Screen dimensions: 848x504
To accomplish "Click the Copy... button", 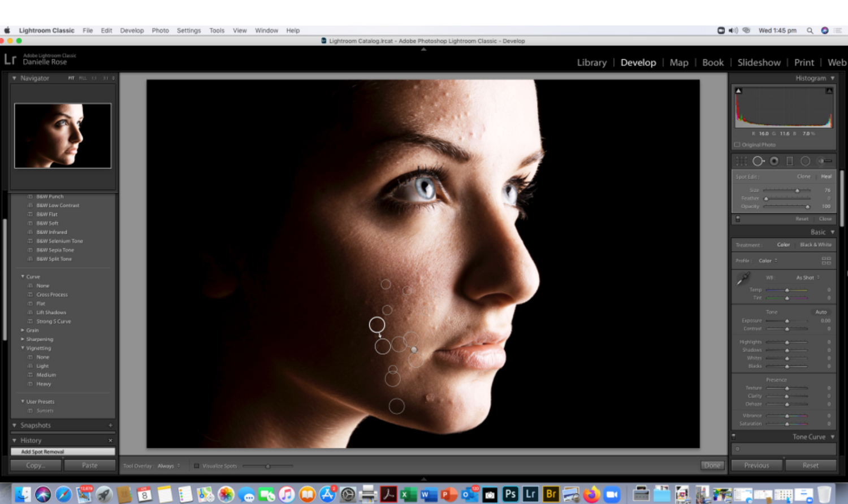I will tap(36, 466).
